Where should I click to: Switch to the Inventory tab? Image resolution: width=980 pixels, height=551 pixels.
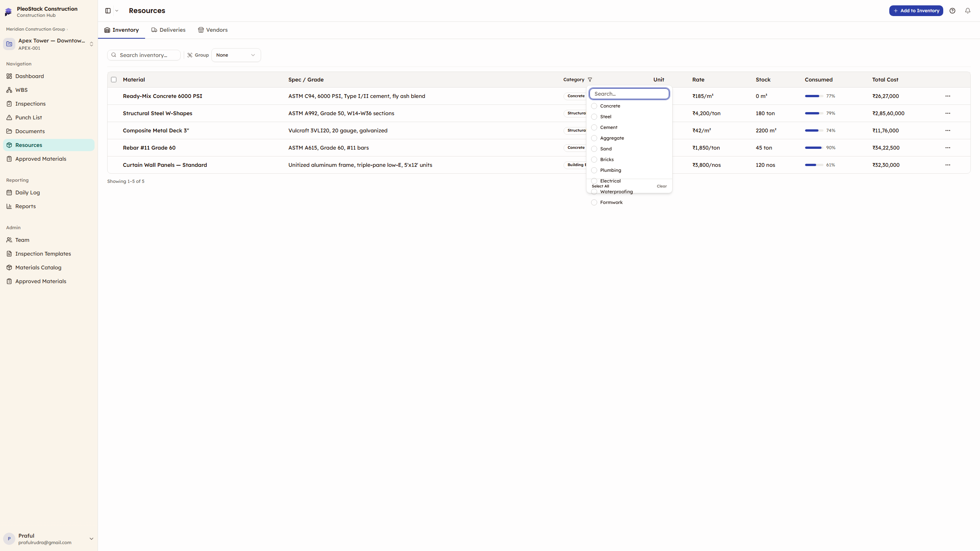click(x=122, y=30)
